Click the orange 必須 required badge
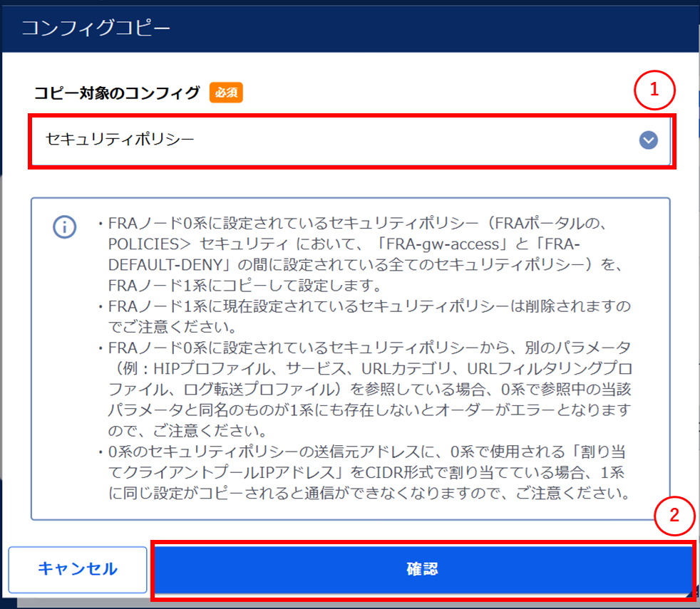The image size is (700, 609). [227, 93]
